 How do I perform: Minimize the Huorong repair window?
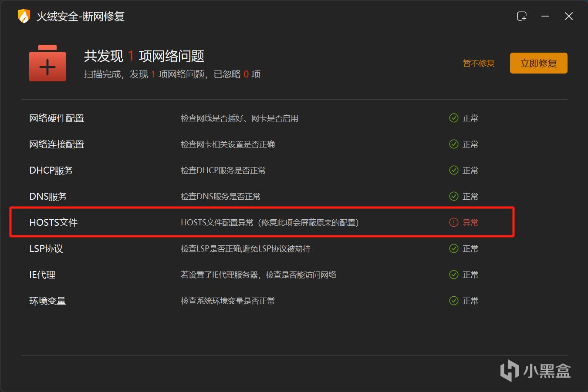pyautogui.click(x=545, y=16)
